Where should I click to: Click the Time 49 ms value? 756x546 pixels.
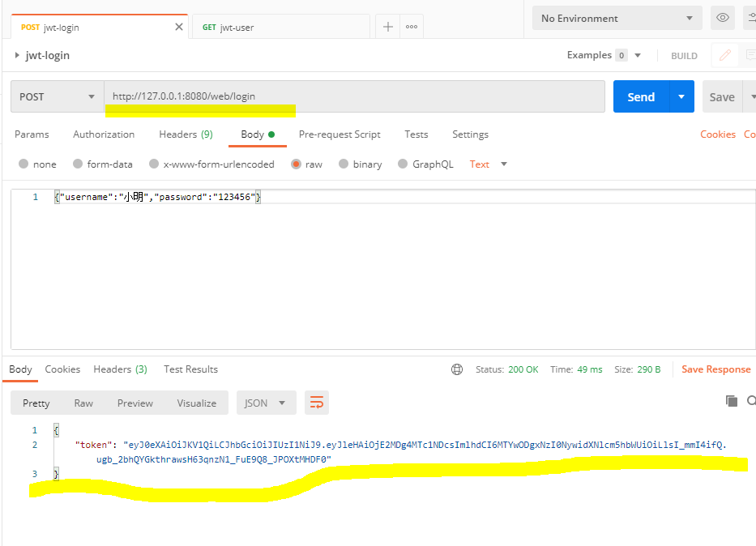point(590,369)
